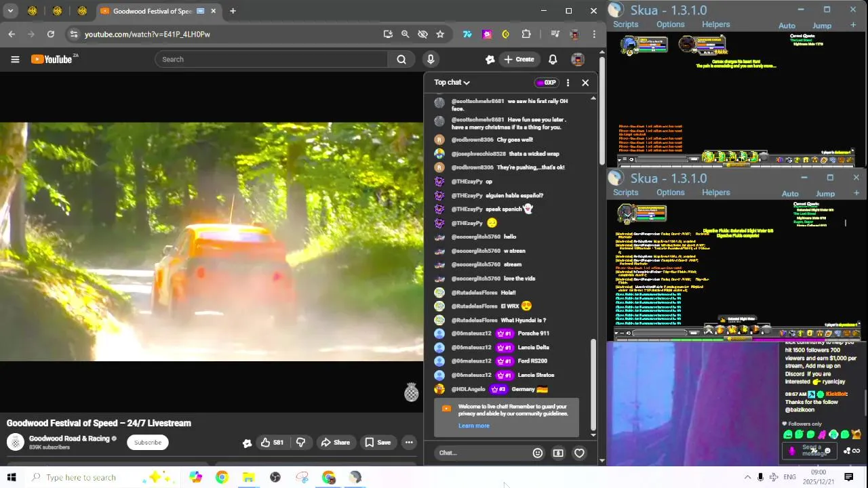868x488 pixels.
Task: Open Chrome extensions puzzle icon
Action: tap(526, 34)
